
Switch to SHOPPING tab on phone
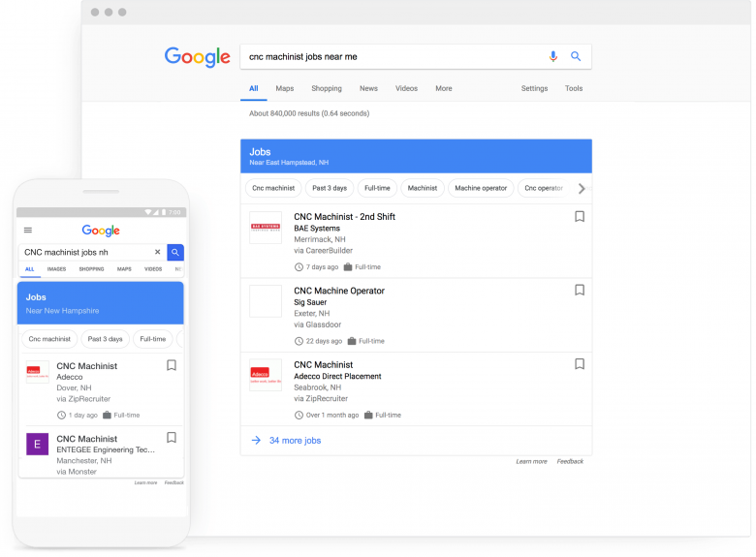click(x=92, y=269)
